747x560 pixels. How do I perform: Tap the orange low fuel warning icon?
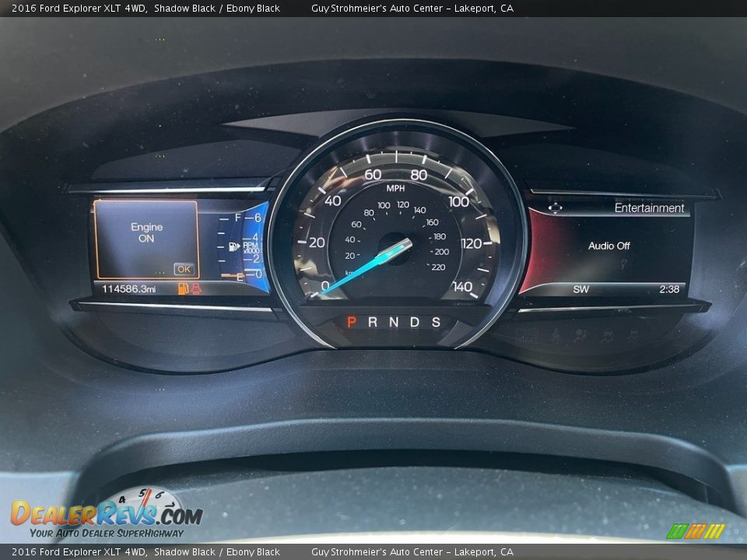tap(184, 288)
